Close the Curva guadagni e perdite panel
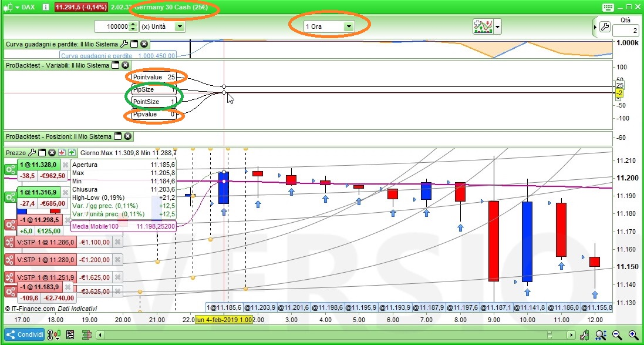Viewport: 644px width, 345px height. pos(144,43)
